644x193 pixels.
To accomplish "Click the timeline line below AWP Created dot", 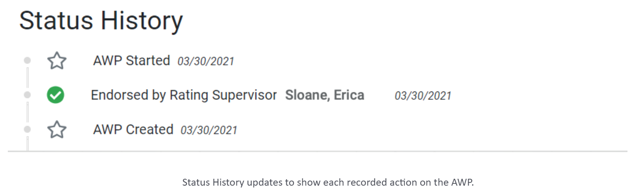I will click(28, 143).
